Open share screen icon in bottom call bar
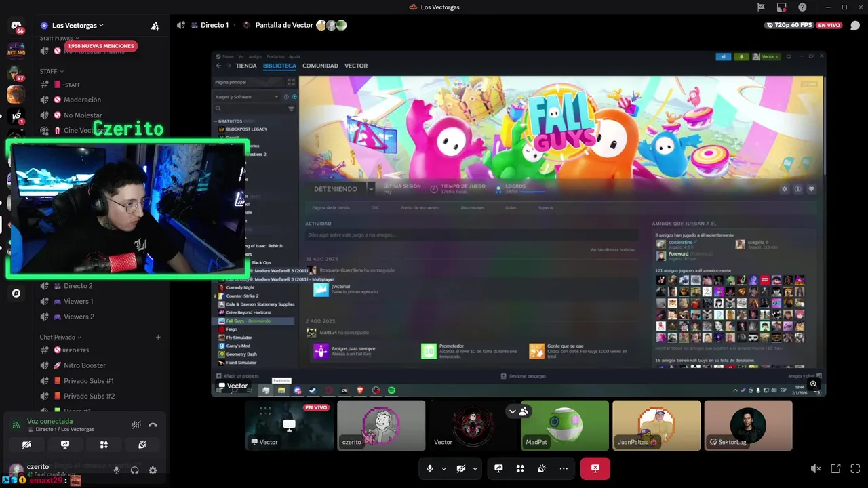Viewport: 868px width, 488px height. pyautogui.click(x=498, y=468)
